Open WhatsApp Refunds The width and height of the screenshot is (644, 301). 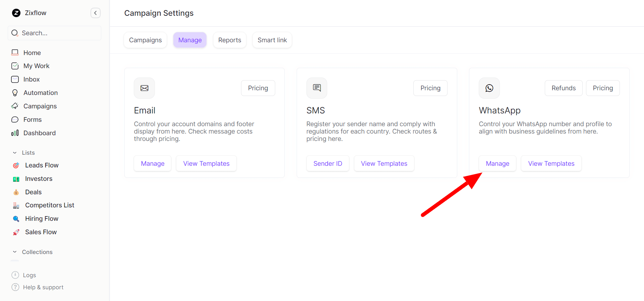(x=563, y=88)
